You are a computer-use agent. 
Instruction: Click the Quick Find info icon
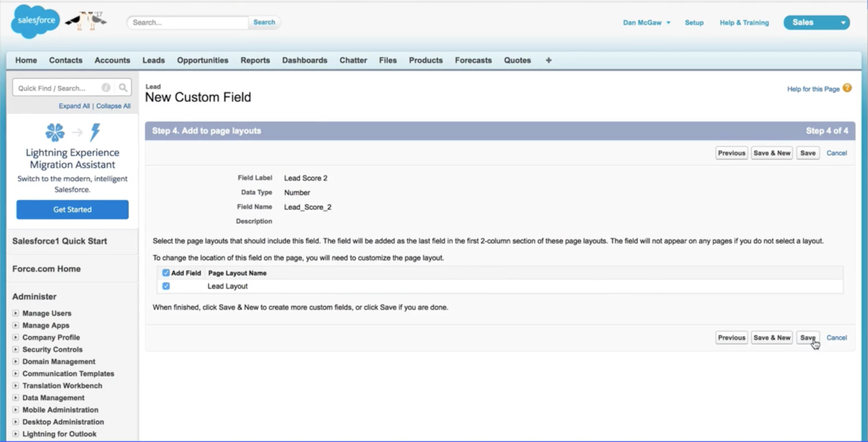[106, 88]
